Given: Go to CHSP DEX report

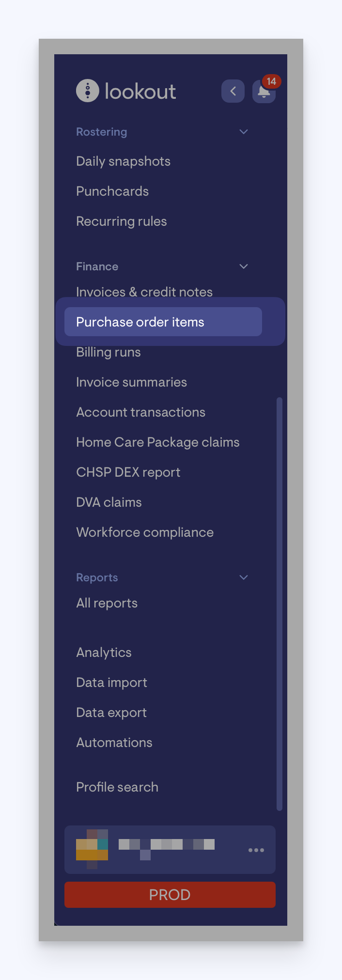Looking at the screenshot, I should 128,472.
